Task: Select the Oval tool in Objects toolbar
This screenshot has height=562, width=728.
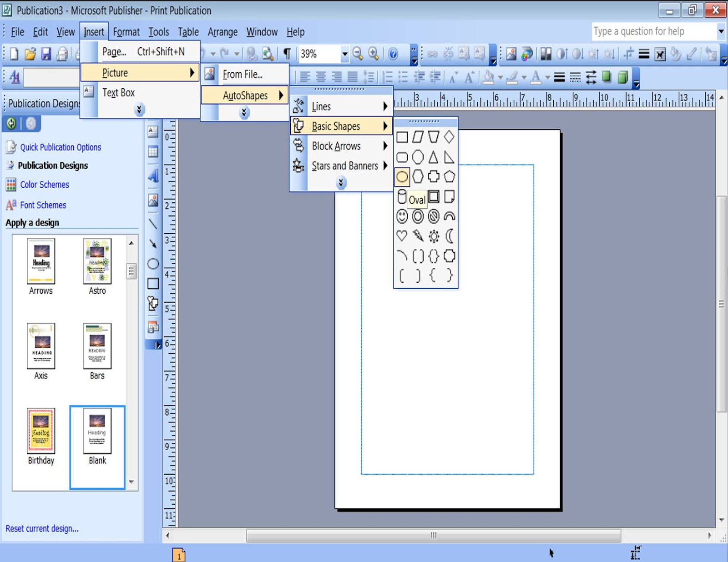Action: point(153,264)
